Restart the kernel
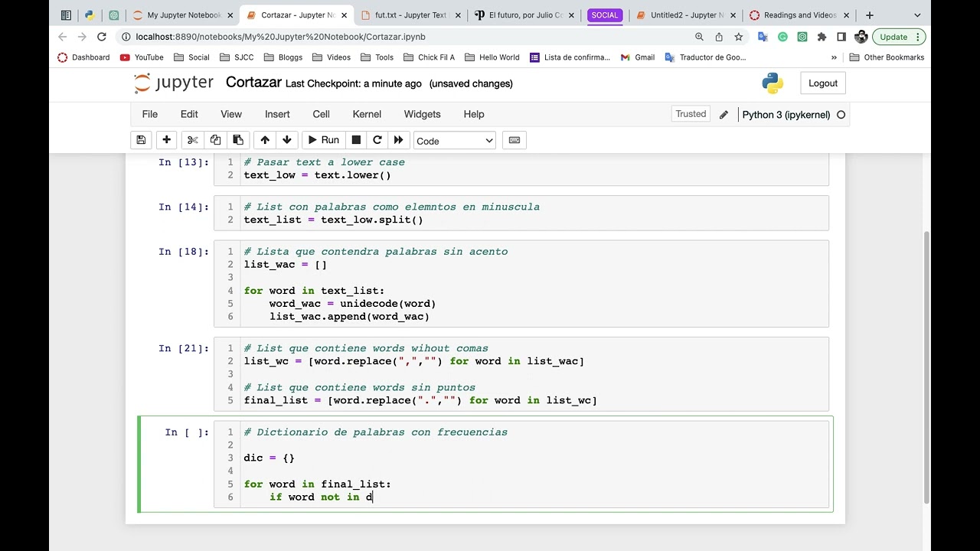This screenshot has width=980, height=551. coord(377,140)
